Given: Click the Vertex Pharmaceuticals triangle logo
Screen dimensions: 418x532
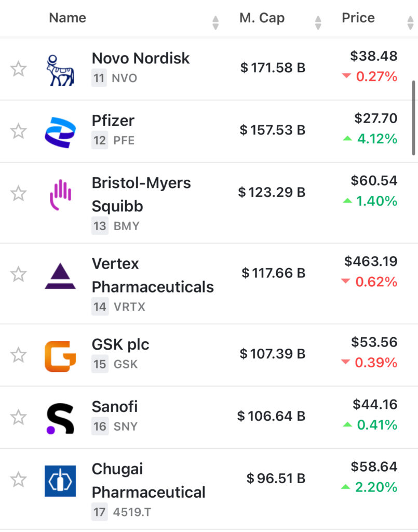Looking at the screenshot, I should 60,275.
